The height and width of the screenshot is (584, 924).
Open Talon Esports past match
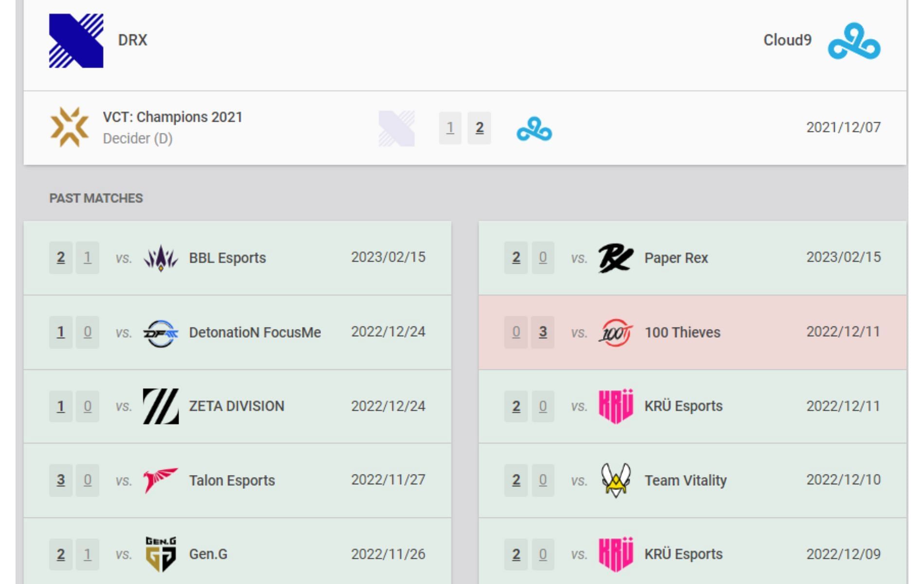pyautogui.click(x=237, y=480)
